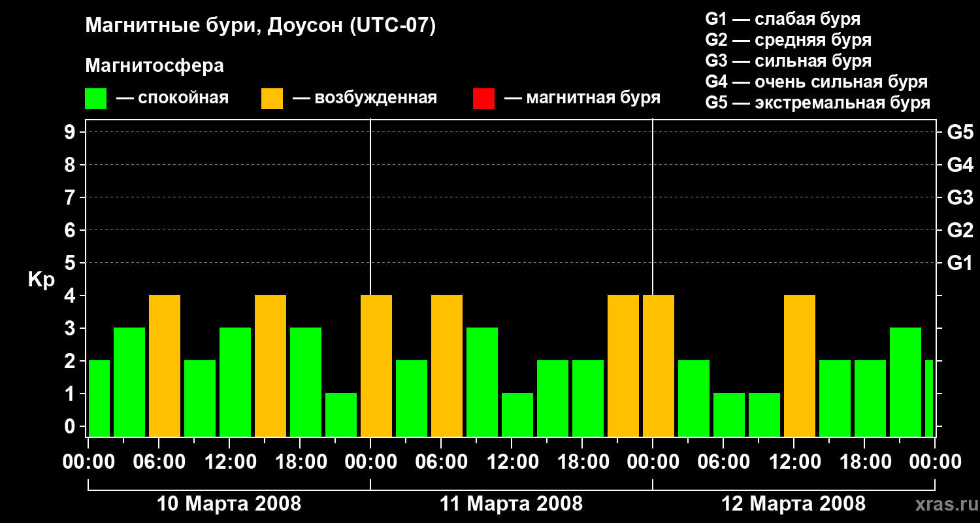980x523 pixels.
Task: Click 'G4 — очень сильная буря' legend line
Action: tap(817, 82)
